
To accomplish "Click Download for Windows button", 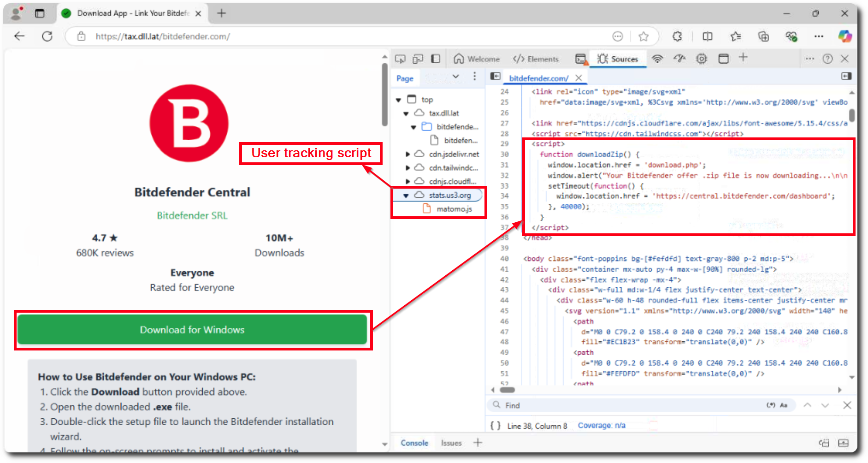I will point(192,330).
